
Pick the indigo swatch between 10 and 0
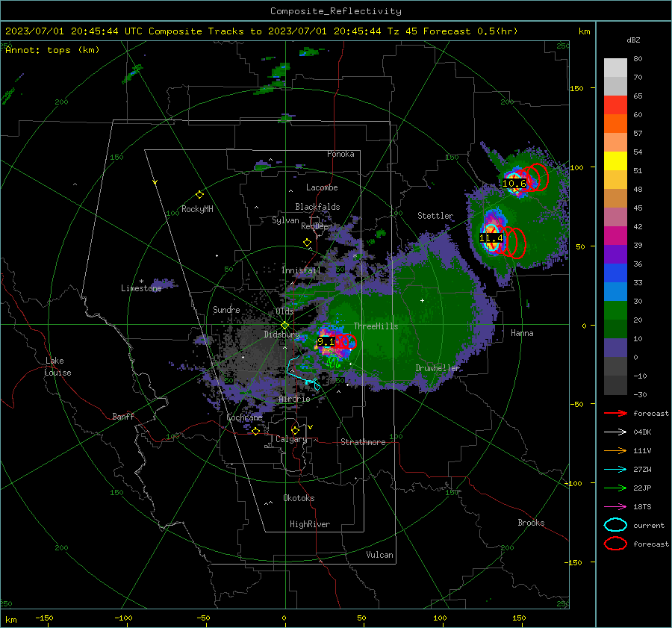coord(615,348)
